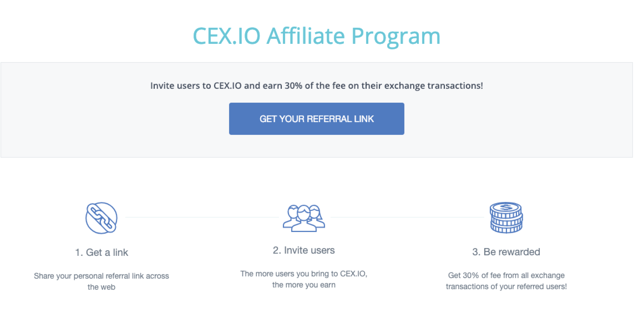Click 'the web' text under Get a link
The height and width of the screenshot is (318, 644).
(x=102, y=287)
